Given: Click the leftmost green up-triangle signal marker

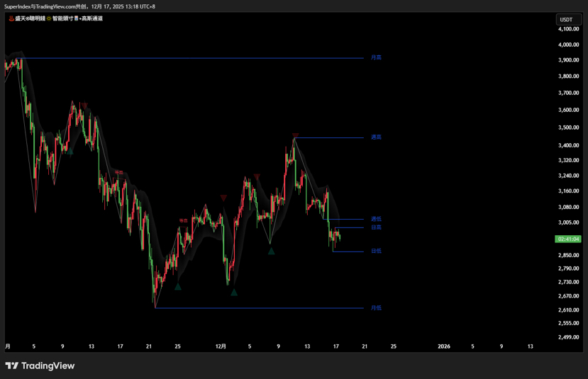Looking at the screenshot, I should pyautogui.click(x=70, y=150).
